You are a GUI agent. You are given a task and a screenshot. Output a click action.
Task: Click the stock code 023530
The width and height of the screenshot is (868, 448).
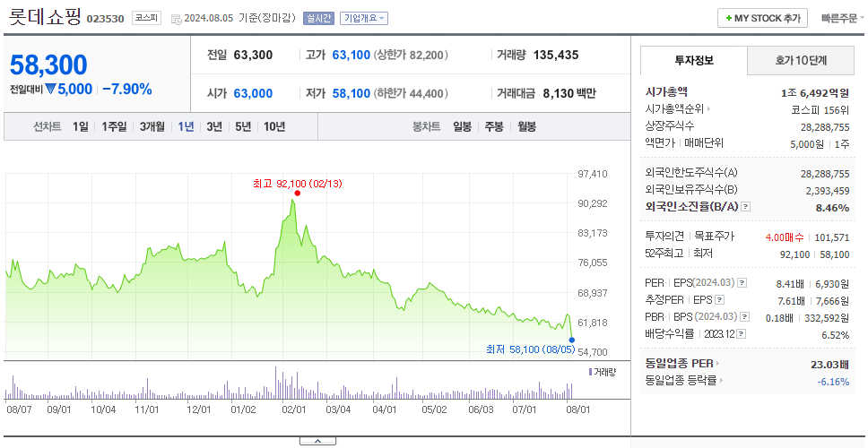pos(105,20)
